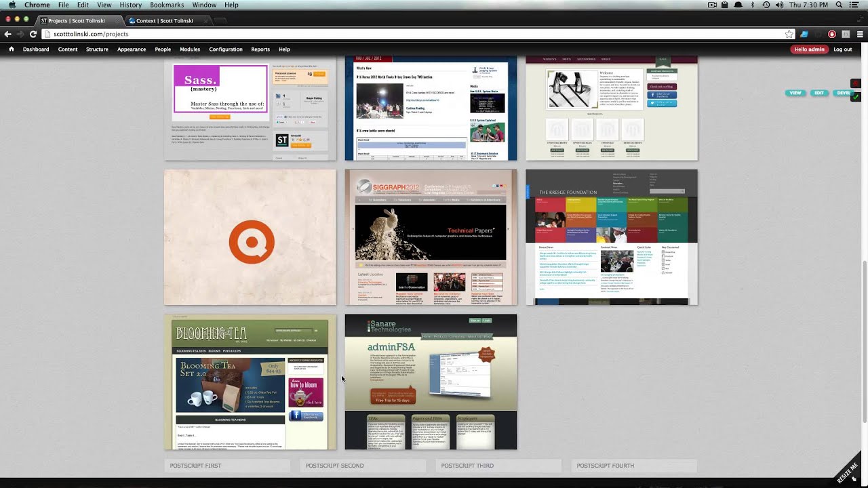This screenshot has height=488, width=868.
Task: Open the Edit menu in menu bar
Action: (83, 5)
